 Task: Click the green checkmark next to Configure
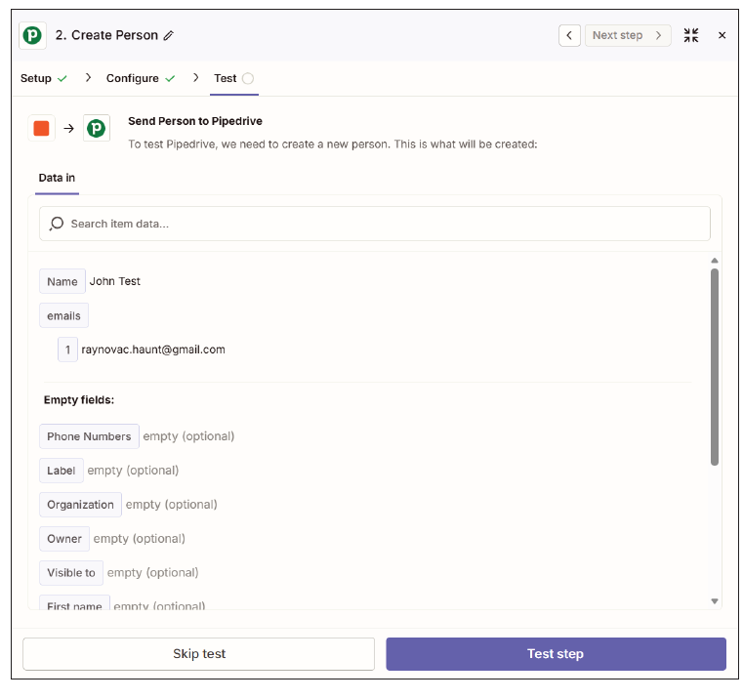[x=170, y=79]
